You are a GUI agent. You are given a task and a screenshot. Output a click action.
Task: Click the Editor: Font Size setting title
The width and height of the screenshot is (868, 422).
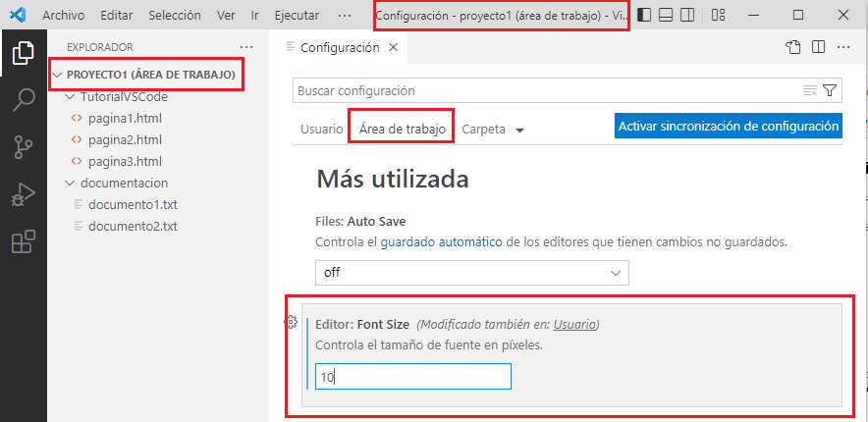pos(362,325)
